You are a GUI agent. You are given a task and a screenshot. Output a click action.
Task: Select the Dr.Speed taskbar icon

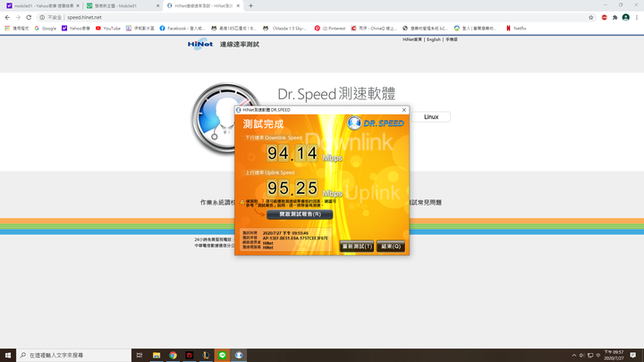click(x=239, y=355)
